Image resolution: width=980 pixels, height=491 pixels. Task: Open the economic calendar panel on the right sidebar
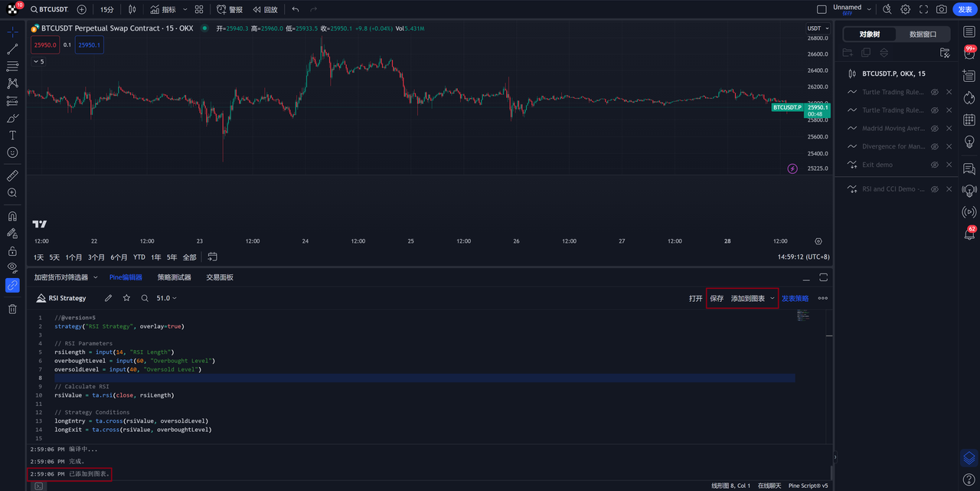(x=969, y=120)
